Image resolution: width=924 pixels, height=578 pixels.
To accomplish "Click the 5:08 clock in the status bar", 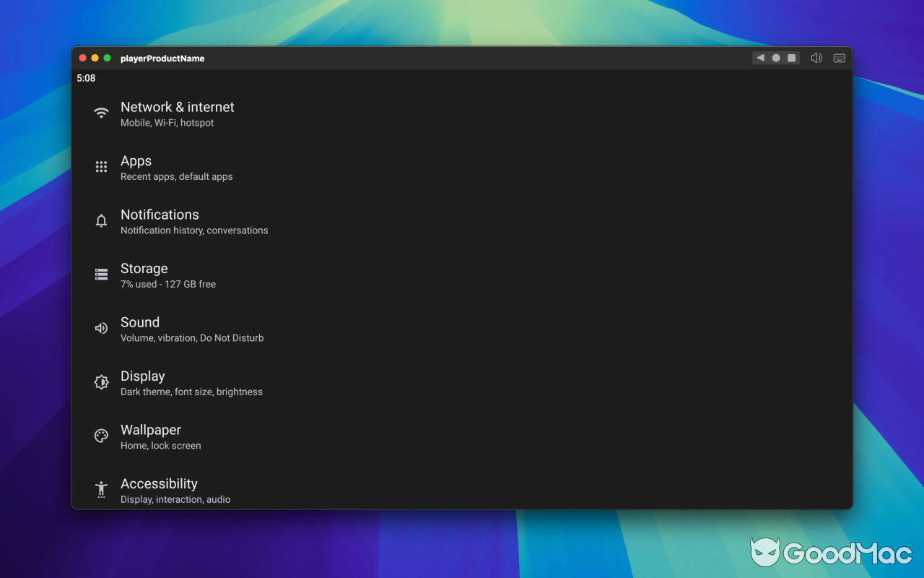I will click(x=87, y=78).
